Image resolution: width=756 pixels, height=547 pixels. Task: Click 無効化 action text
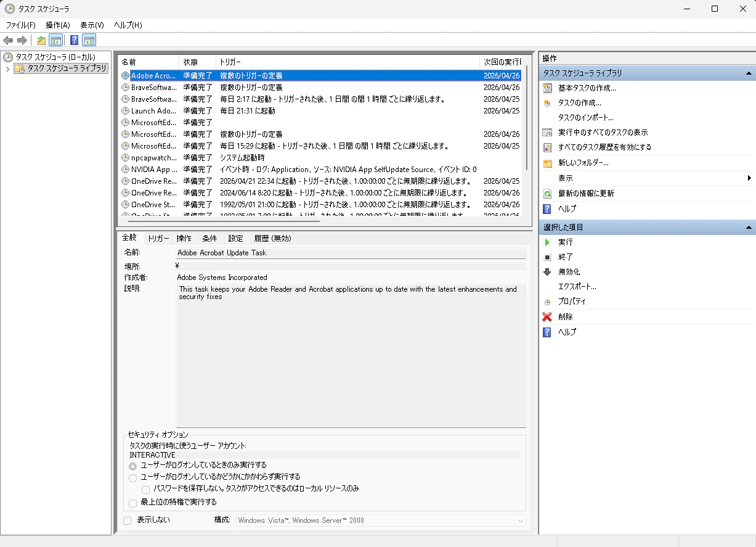click(x=569, y=272)
